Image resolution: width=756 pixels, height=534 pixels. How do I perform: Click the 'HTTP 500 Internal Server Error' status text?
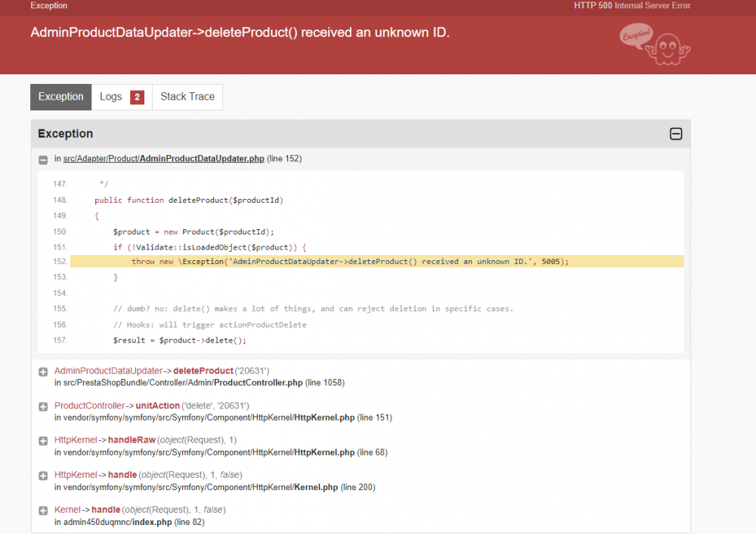[632, 5]
